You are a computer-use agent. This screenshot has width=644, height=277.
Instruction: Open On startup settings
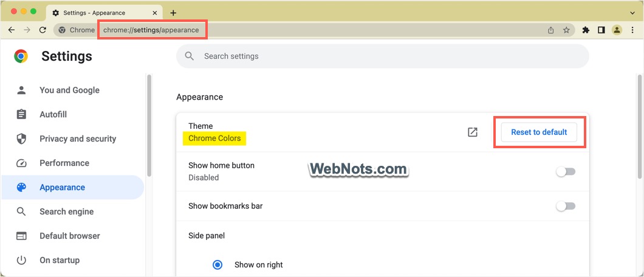pos(73,260)
